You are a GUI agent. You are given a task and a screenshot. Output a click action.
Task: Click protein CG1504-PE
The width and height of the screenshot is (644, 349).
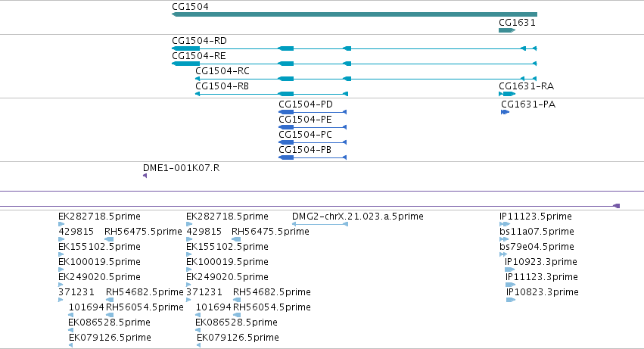point(305,120)
